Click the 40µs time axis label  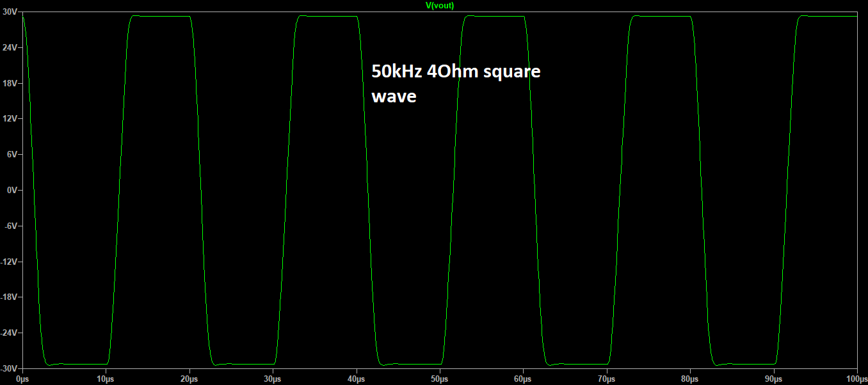pyautogui.click(x=357, y=380)
